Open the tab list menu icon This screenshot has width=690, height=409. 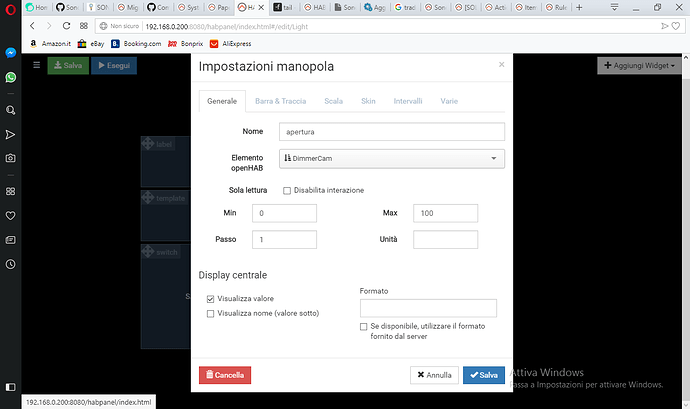point(615,7)
